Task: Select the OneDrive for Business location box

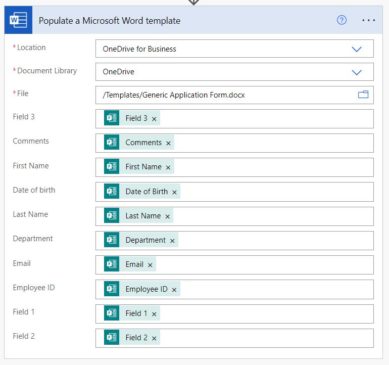Action: click(234, 49)
